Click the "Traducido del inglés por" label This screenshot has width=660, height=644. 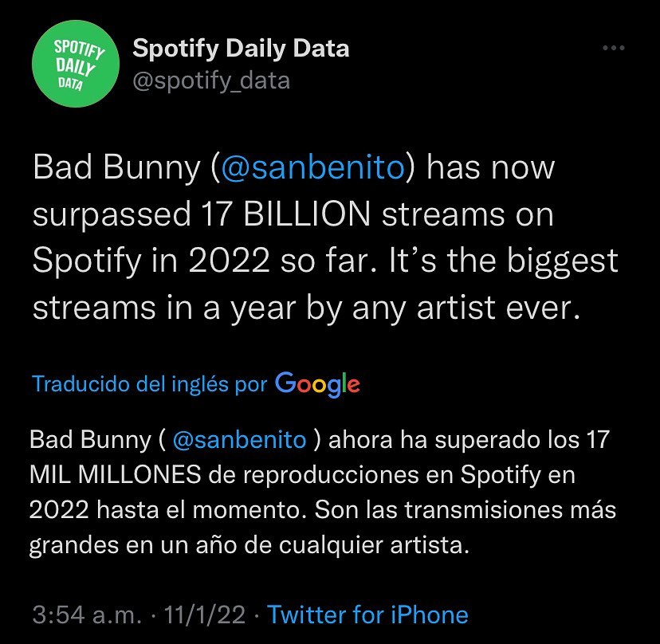pos(150,384)
